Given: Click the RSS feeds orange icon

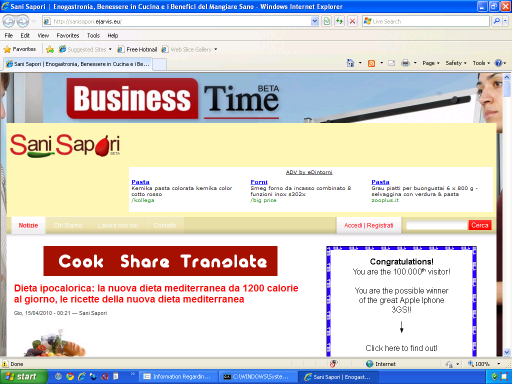Looking at the screenshot, I should 371,63.
